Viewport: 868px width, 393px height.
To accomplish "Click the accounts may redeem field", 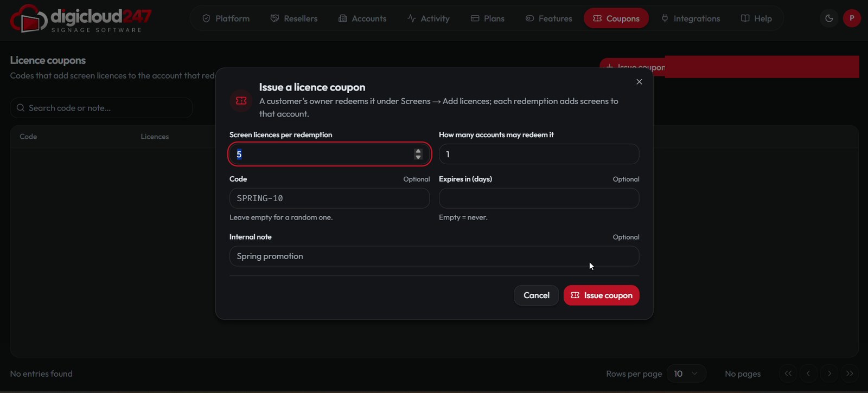I will pyautogui.click(x=539, y=154).
